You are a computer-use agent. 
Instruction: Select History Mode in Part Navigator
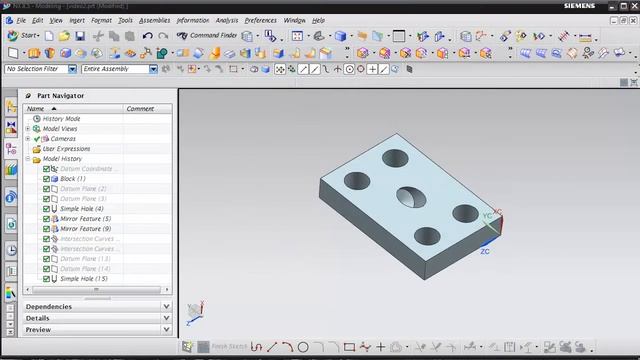(61, 119)
